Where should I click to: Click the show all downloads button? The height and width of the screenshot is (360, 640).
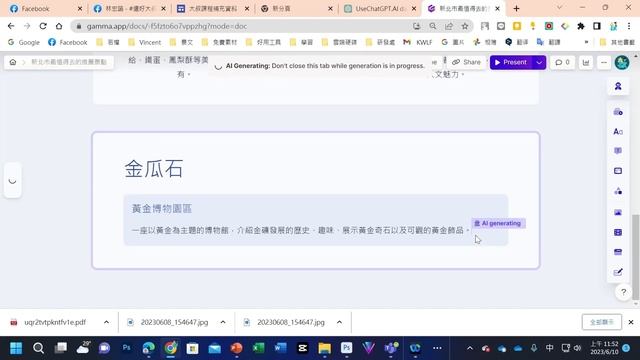tap(602, 322)
